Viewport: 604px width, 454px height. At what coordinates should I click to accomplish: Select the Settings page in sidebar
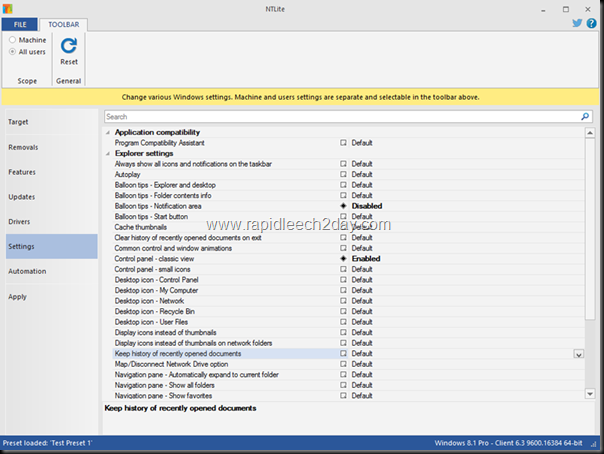pos(52,246)
